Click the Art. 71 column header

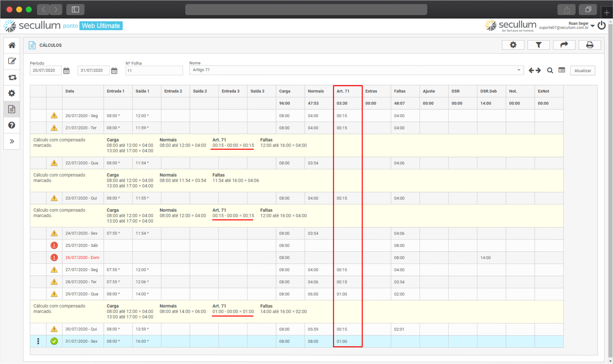(343, 91)
